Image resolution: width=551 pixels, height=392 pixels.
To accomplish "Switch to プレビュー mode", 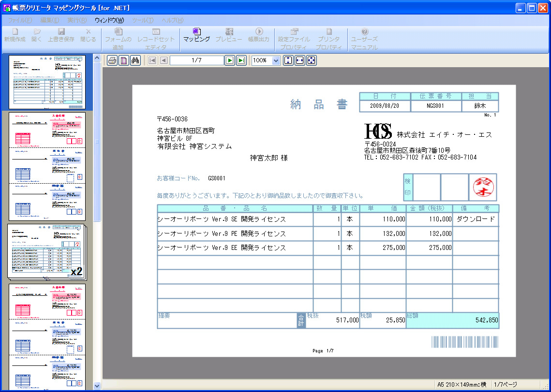I will 229,35.
